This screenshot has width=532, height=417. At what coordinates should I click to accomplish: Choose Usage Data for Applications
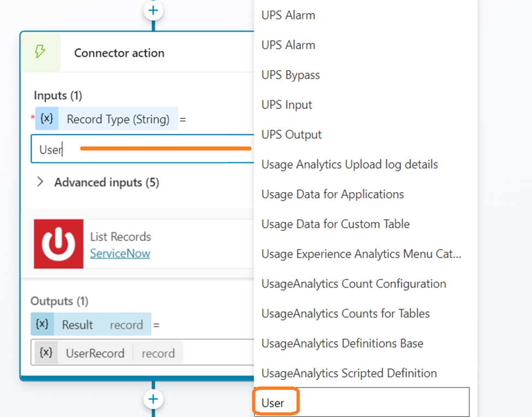pos(332,194)
